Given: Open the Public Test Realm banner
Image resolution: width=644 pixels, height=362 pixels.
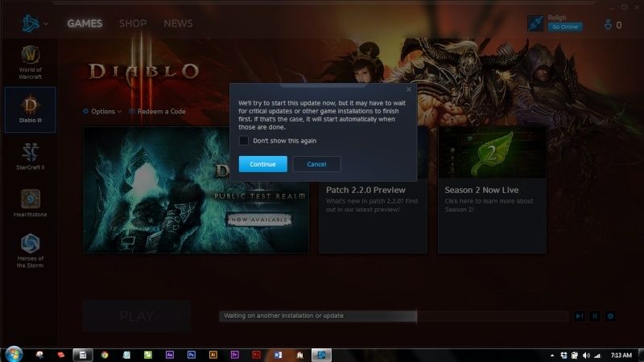Looking at the screenshot, I should point(196,190).
